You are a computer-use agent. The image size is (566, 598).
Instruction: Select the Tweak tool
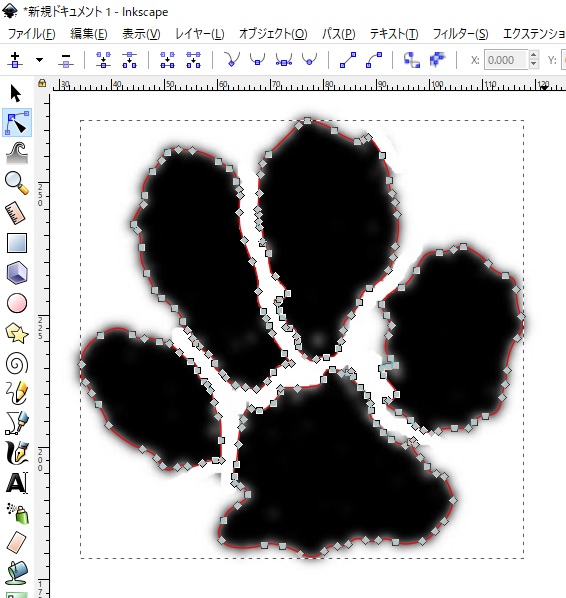(x=17, y=153)
